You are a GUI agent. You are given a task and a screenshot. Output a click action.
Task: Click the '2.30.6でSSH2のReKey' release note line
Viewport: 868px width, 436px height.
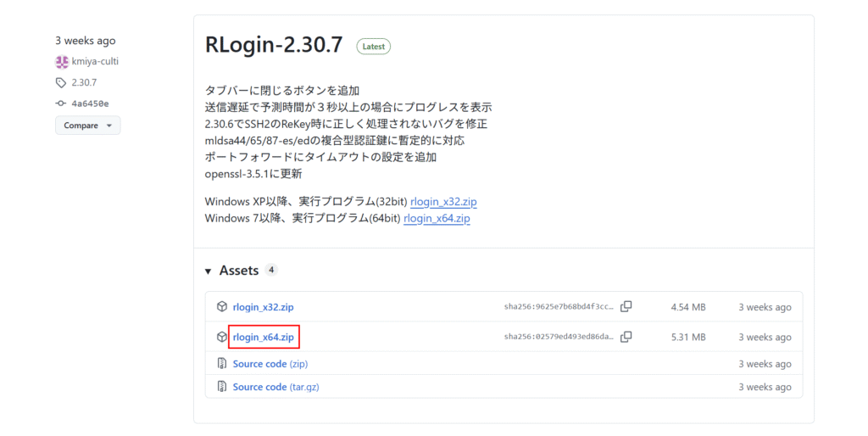point(346,124)
